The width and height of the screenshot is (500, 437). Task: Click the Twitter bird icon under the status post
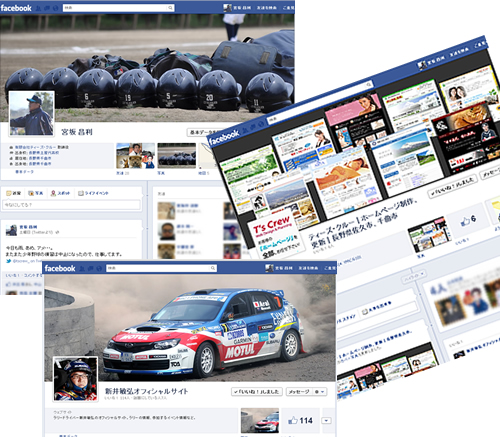click(x=9, y=261)
